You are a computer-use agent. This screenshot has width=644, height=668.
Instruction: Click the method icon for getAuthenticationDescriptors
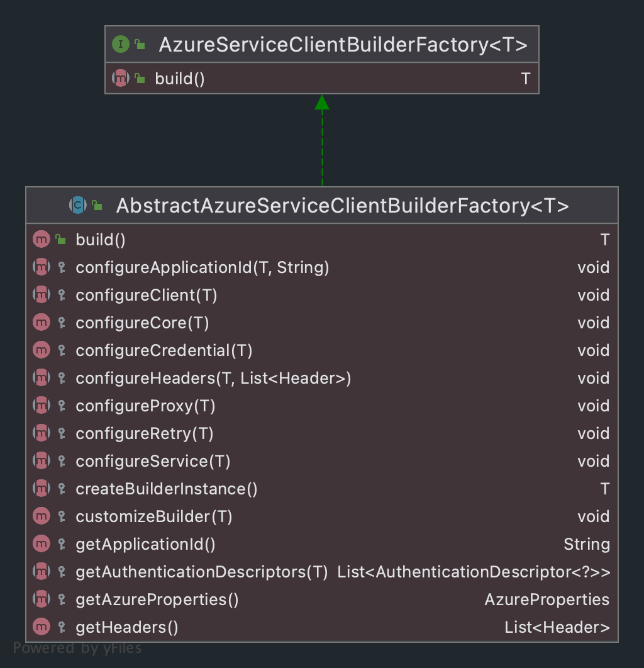click(42, 572)
